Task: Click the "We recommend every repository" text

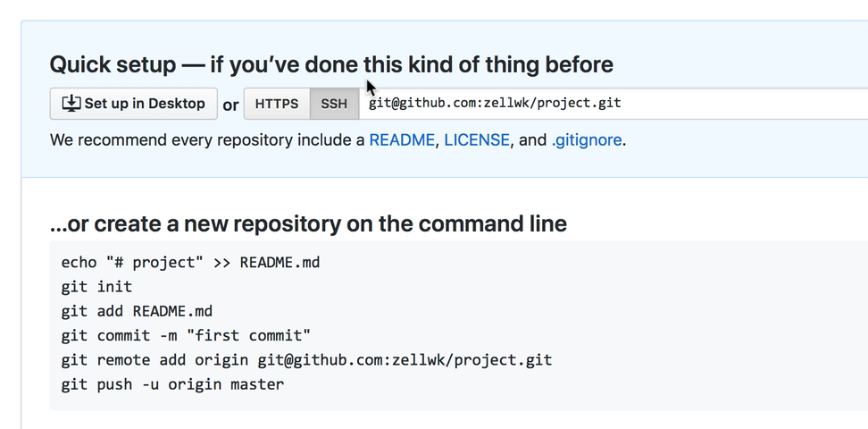Action: pos(207,140)
